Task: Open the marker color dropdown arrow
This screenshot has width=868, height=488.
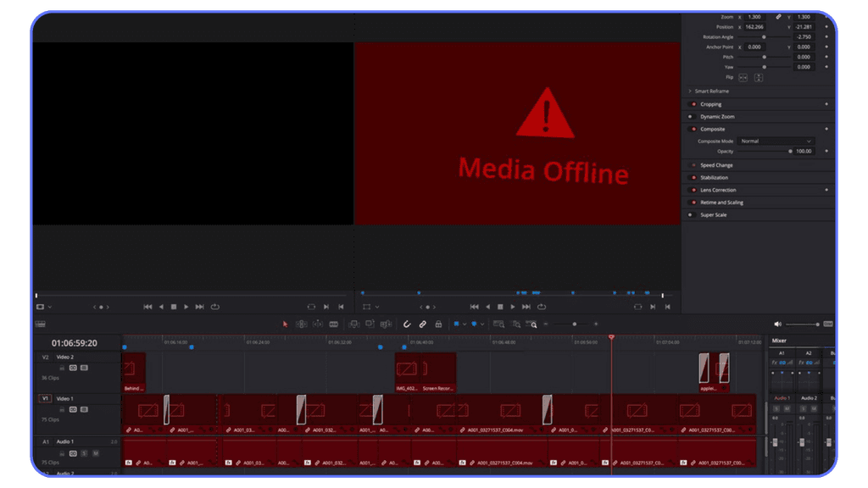Action: coord(482,324)
